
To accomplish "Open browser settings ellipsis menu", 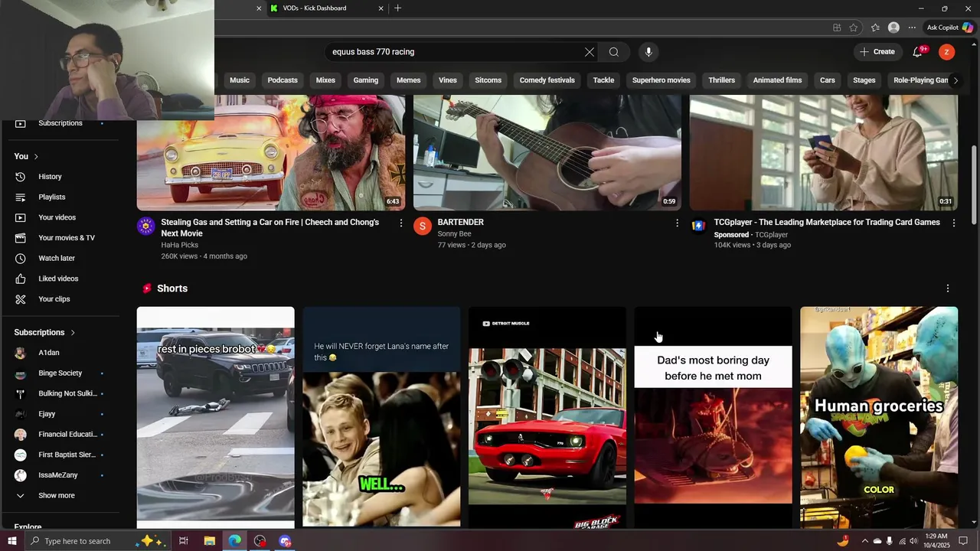I will click(x=912, y=28).
